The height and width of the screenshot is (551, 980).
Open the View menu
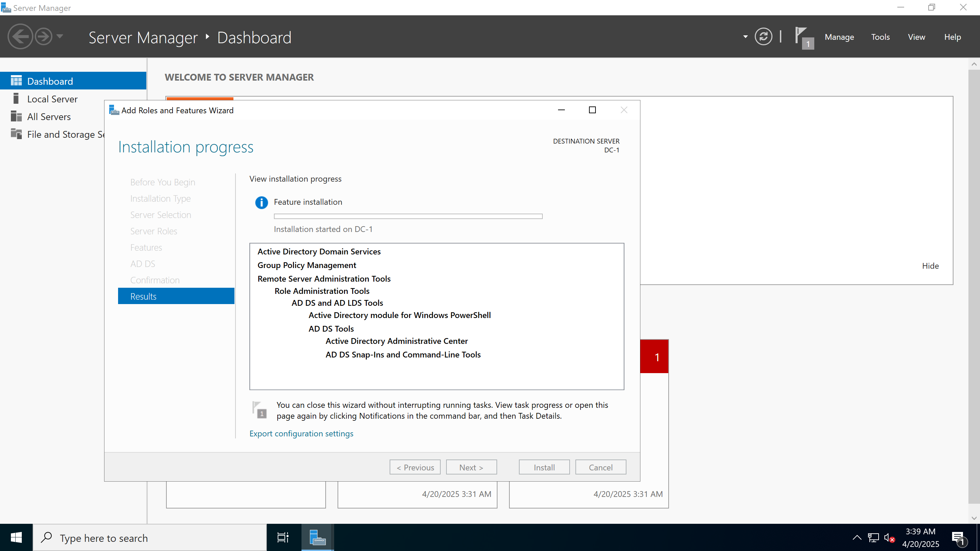point(916,37)
